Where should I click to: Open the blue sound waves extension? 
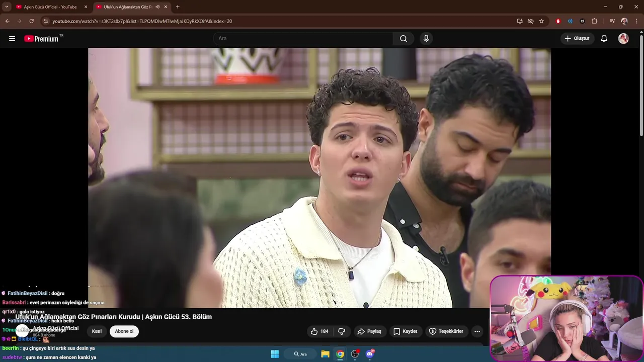[x=570, y=21]
